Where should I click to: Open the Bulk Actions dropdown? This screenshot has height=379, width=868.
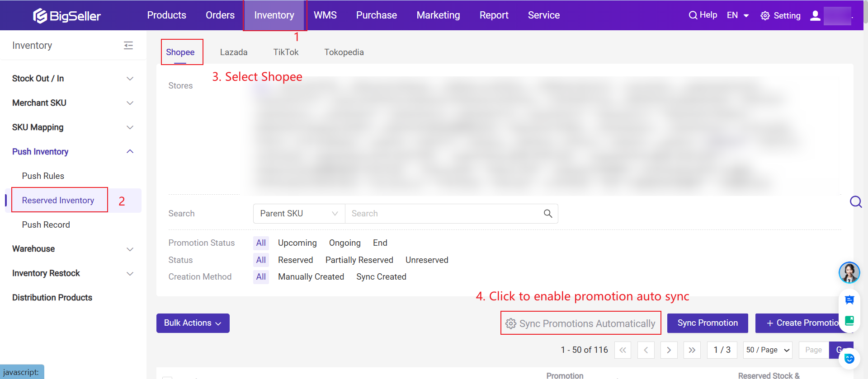point(193,323)
